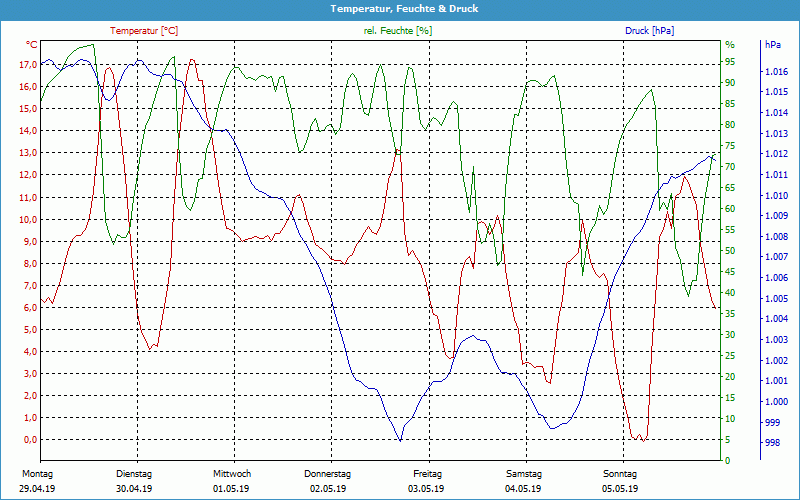Click the 'Samstag' day label
The width and height of the screenshot is (800, 500).
coord(524,473)
